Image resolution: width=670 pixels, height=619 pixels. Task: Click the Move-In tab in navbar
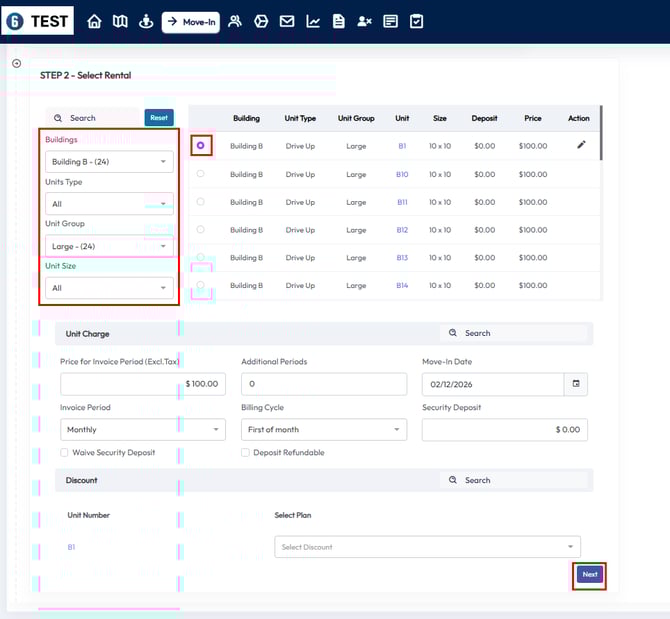[x=191, y=21]
